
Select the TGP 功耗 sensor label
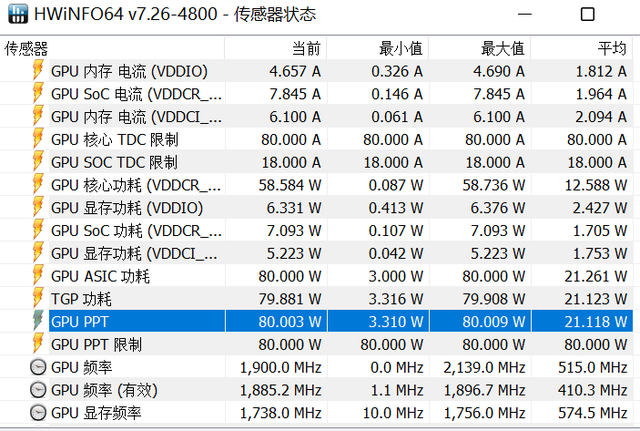tap(81, 299)
